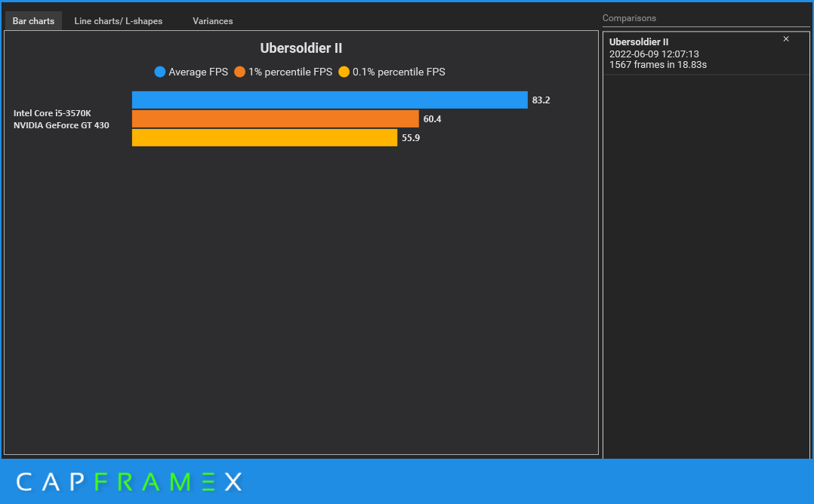
Task: Open the Variances tab
Action: click(212, 20)
